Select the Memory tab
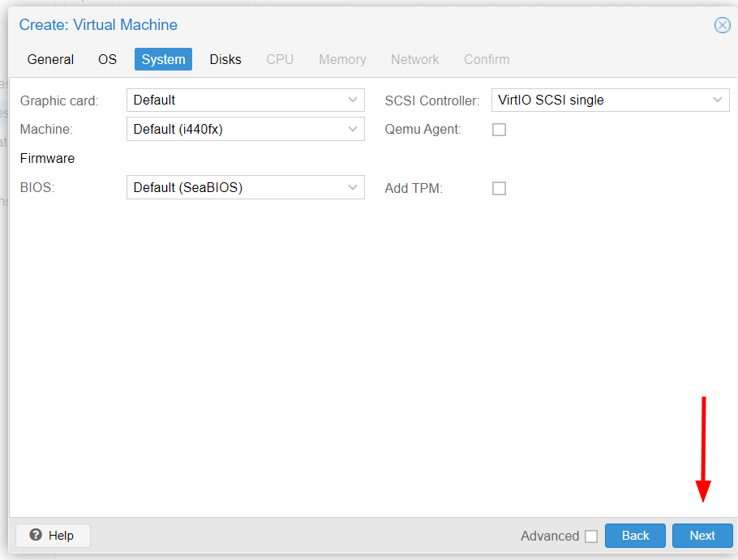The width and height of the screenshot is (738, 560). coord(342,59)
